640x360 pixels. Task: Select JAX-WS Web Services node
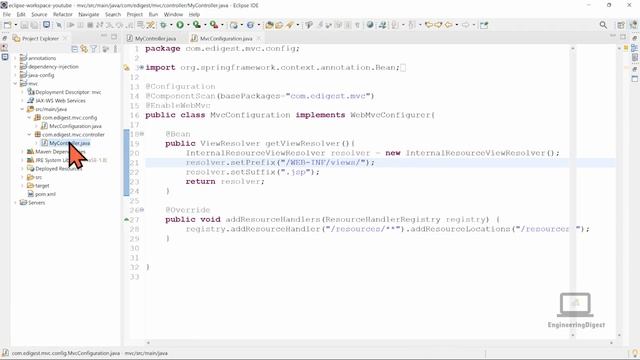click(x=60, y=101)
